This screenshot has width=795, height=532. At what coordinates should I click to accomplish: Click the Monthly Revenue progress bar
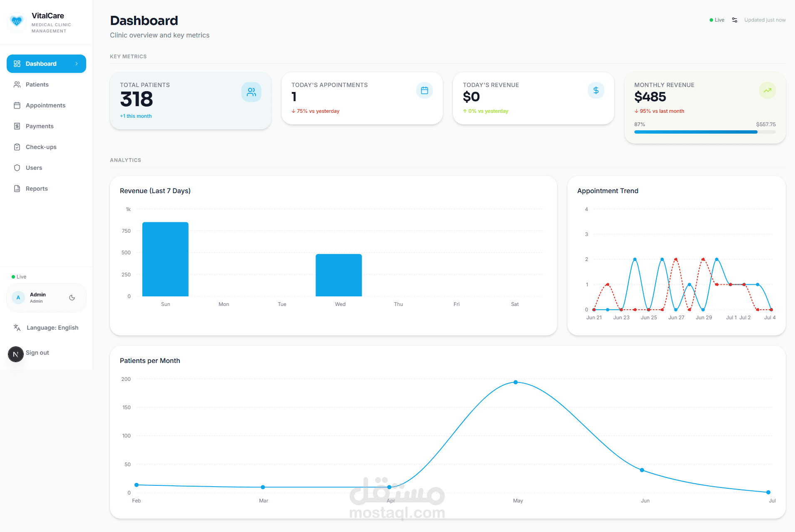point(705,132)
